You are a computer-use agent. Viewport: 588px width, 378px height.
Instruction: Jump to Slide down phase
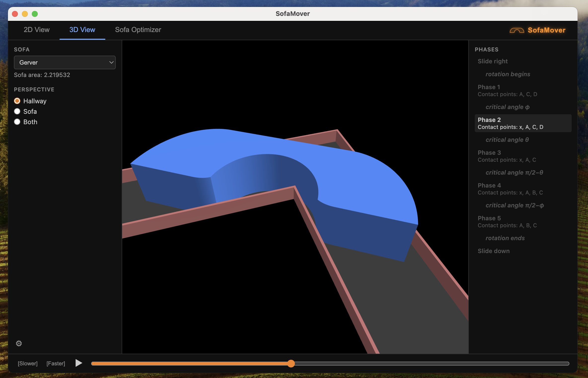click(x=494, y=251)
